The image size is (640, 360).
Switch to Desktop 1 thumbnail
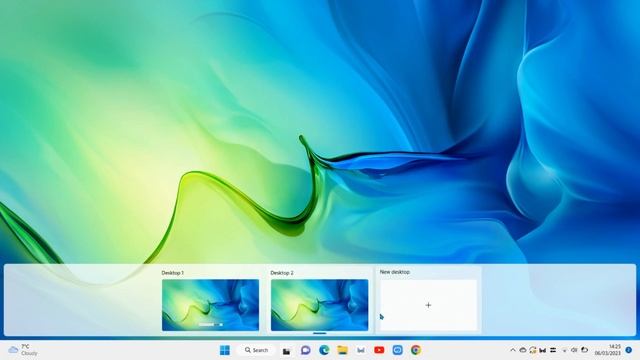tap(211, 305)
